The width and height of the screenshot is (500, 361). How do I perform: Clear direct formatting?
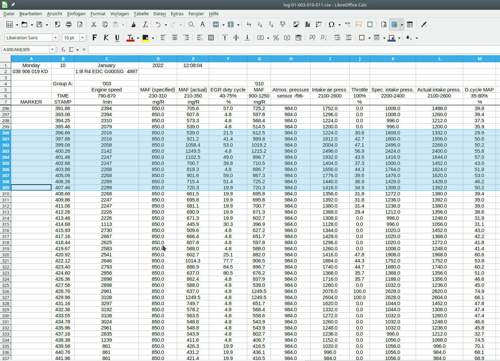(x=145, y=24)
